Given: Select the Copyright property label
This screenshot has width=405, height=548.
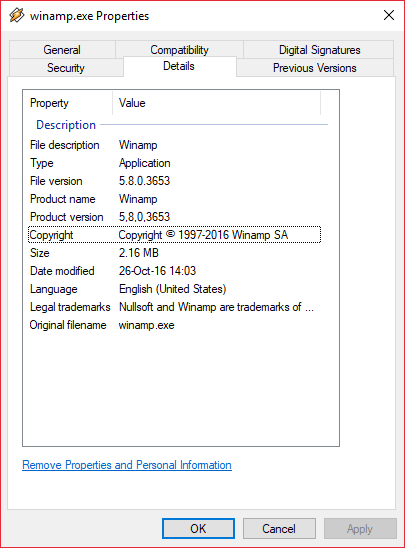Looking at the screenshot, I should (51, 235).
